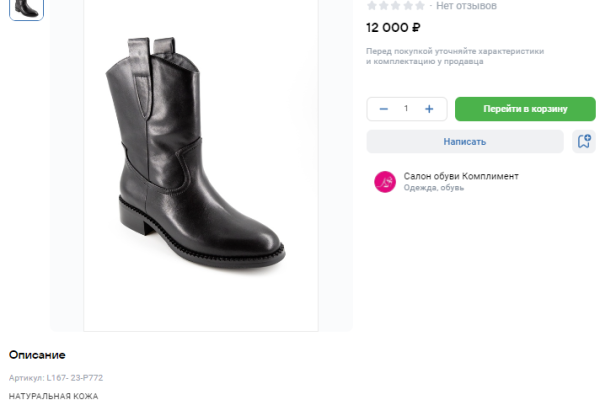The width and height of the screenshot is (600, 400).
Task: Open the Нет отзывов reviews link
Action: (466, 6)
